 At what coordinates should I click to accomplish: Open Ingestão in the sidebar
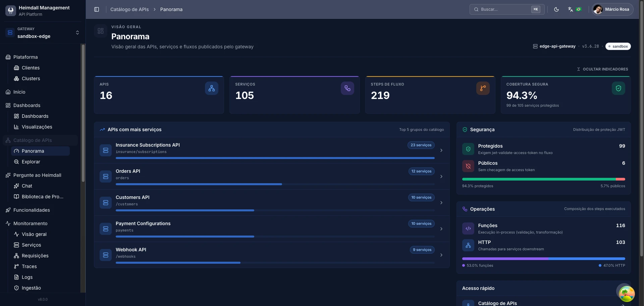pyautogui.click(x=40, y=288)
